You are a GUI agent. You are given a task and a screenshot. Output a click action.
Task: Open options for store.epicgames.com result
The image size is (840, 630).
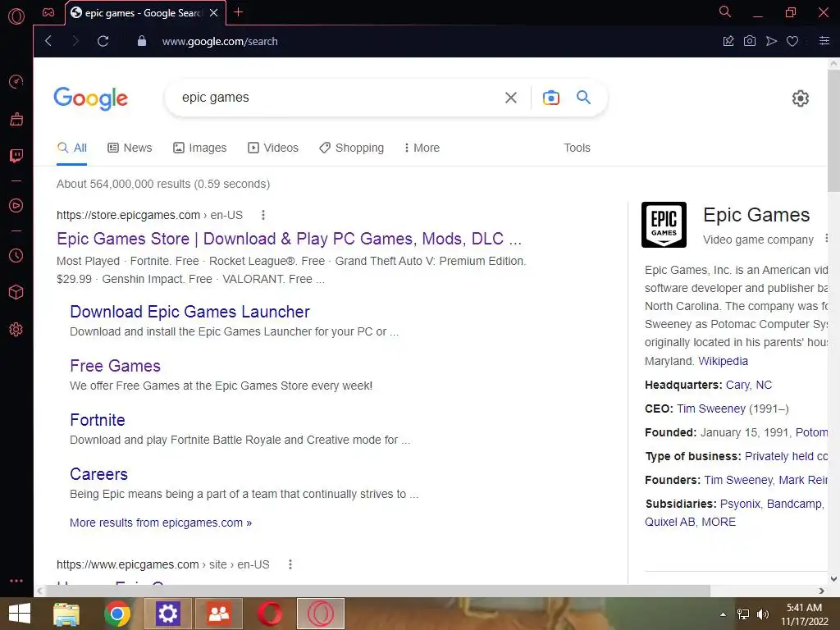click(x=263, y=215)
